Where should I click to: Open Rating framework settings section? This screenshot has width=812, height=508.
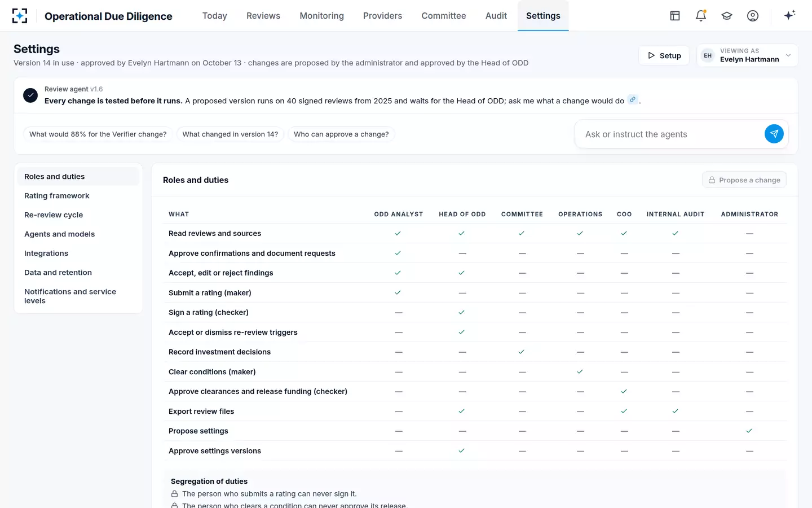[x=78, y=196]
